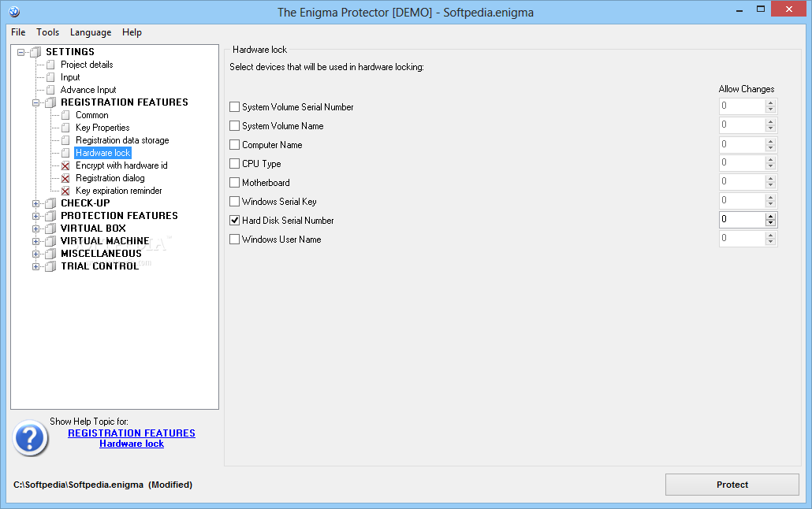Expand the TRIAL CONTROL node
Image resolution: width=812 pixels, height=509 pixels.
[35, 266]
